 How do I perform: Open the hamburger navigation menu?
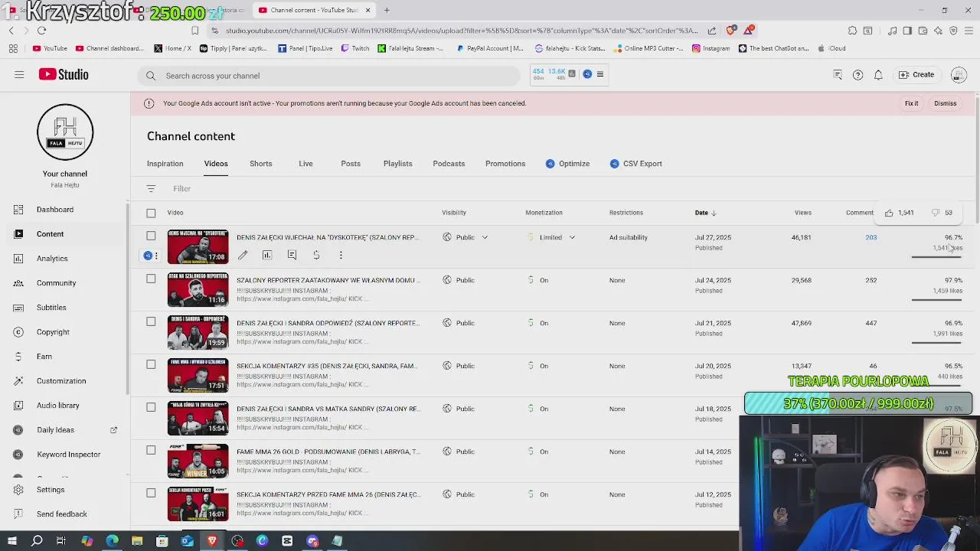point(19,74)
